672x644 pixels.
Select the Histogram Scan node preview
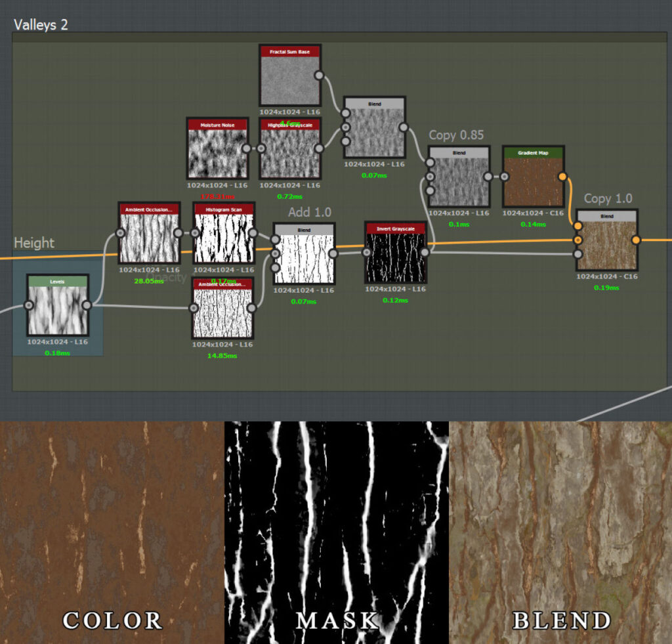pos(223,238)
